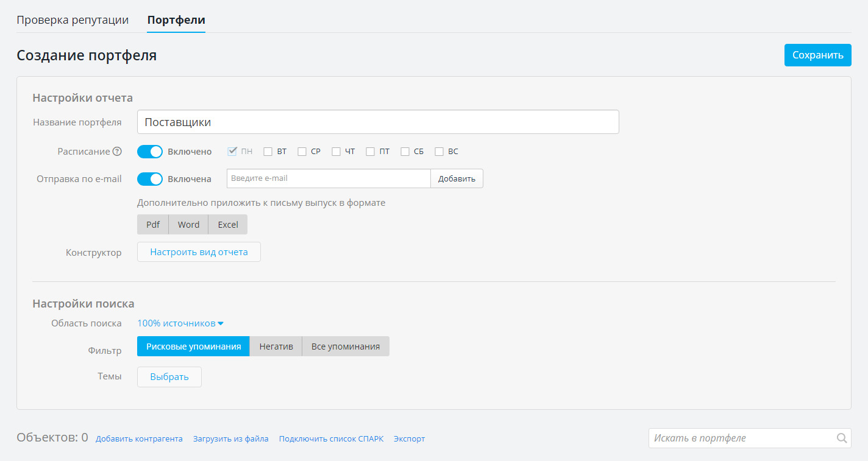Check the ЧТ weekday checkbox
The image size is (868, 461).
(336, 152)
